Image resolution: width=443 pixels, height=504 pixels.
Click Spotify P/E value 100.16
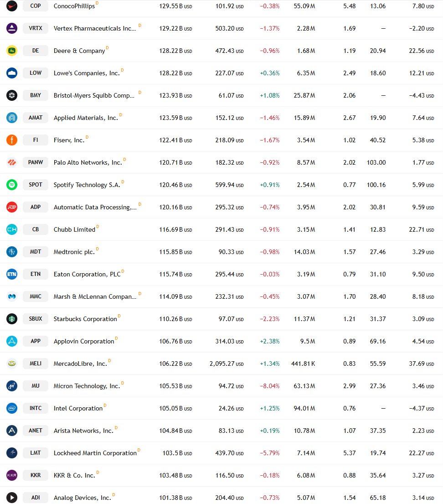[x=376, y=185]
